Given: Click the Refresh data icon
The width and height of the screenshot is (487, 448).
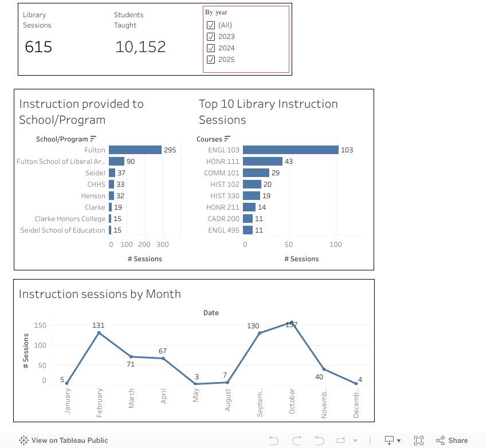Looking at the screenshot, I should pyautogui.click(x=340, y=440).
